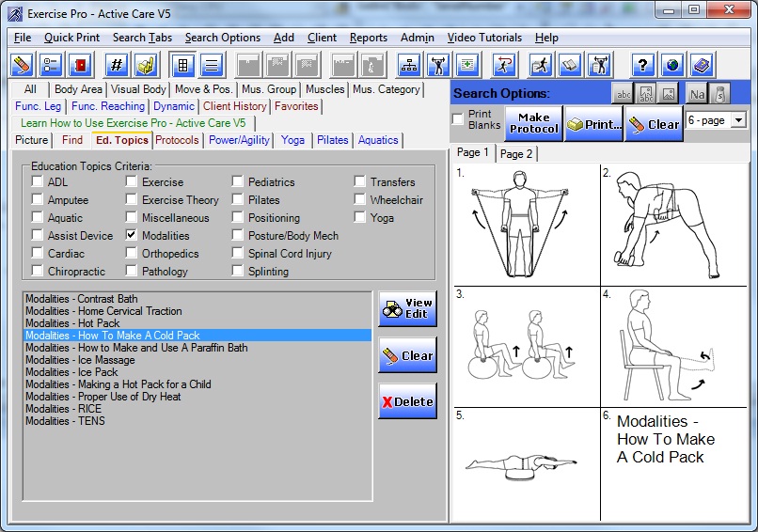This screenshot has width=758, height=532.
Task: Click the first weightlifter toolbar icon
Action: 438,65
